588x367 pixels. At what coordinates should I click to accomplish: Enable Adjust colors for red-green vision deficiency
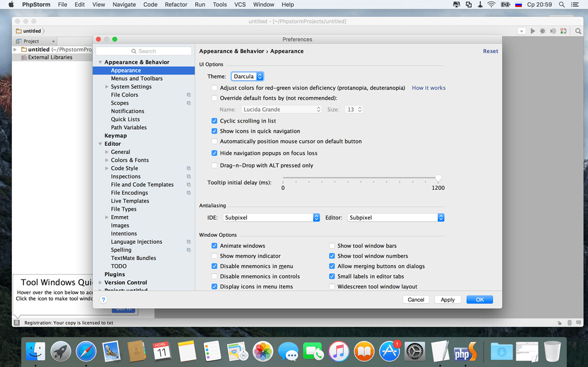coord(214,88)
